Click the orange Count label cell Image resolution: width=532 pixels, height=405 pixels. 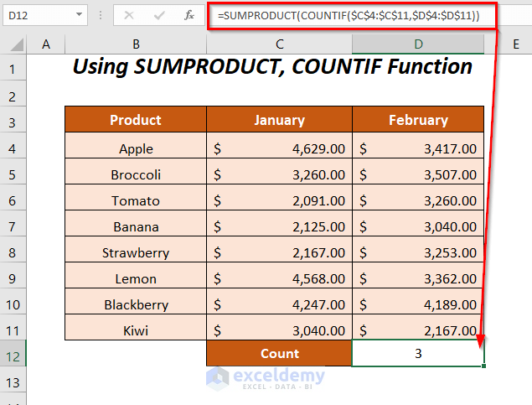(x=279, y=353)
